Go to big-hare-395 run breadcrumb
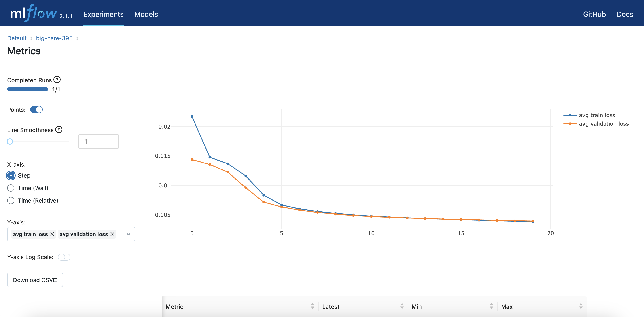The height and width of the screenshot is (317, 644). (x=54, y=38)
